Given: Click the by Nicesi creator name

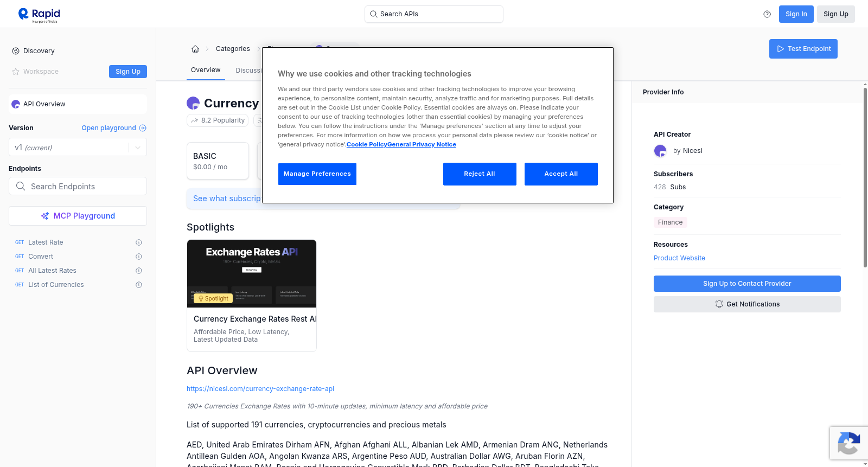Looking at the screenshot, I should point(687,151).
